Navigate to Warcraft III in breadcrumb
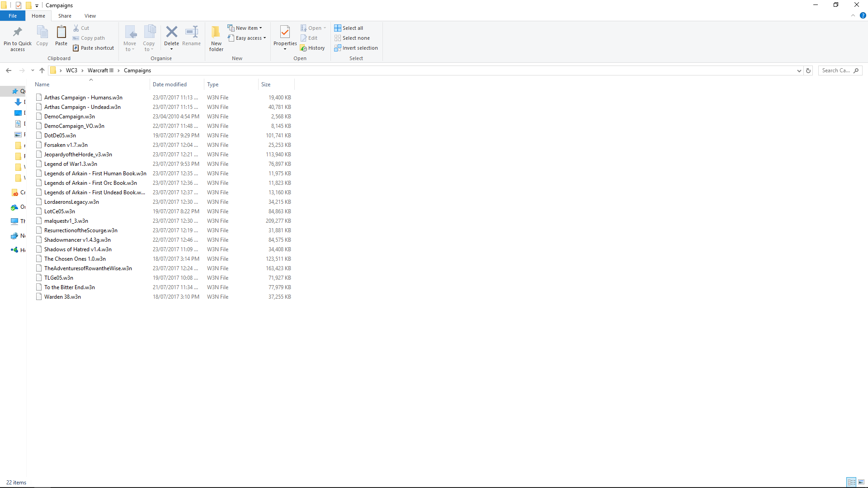The height and width of the screenshot is (488, 868). pos(100,70)
